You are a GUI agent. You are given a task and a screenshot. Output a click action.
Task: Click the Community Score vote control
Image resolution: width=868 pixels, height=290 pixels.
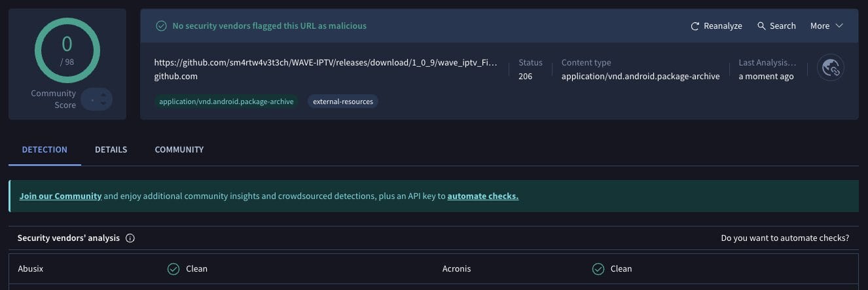pyautogui.click(x=97, y=99)
